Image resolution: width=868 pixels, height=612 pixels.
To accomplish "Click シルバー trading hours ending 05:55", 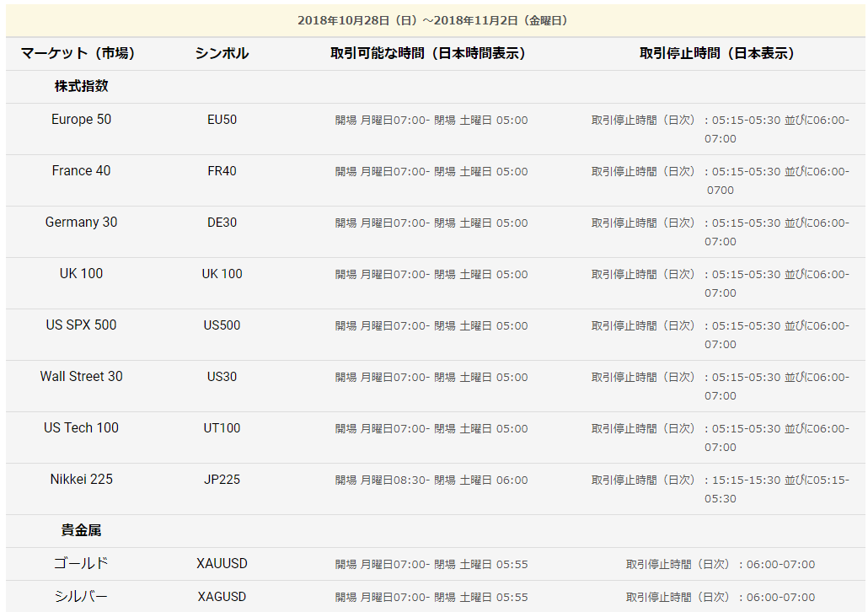I will coord(431,598).
